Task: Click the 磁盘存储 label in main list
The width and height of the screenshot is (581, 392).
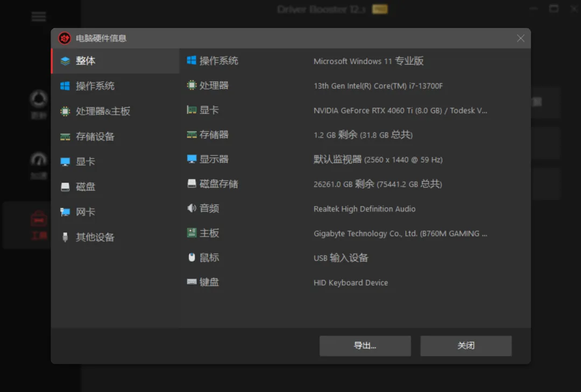Action: pyautogui.click(x=218, y=184)
